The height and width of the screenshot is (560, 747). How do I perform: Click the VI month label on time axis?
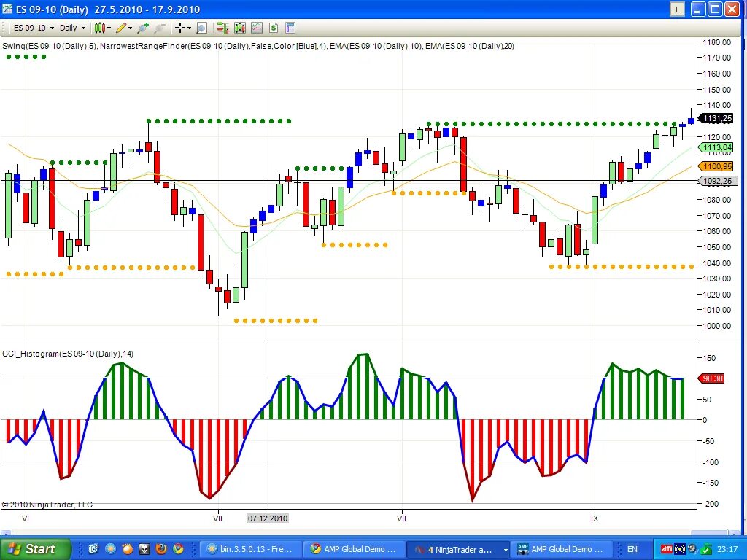pos(26,518)
